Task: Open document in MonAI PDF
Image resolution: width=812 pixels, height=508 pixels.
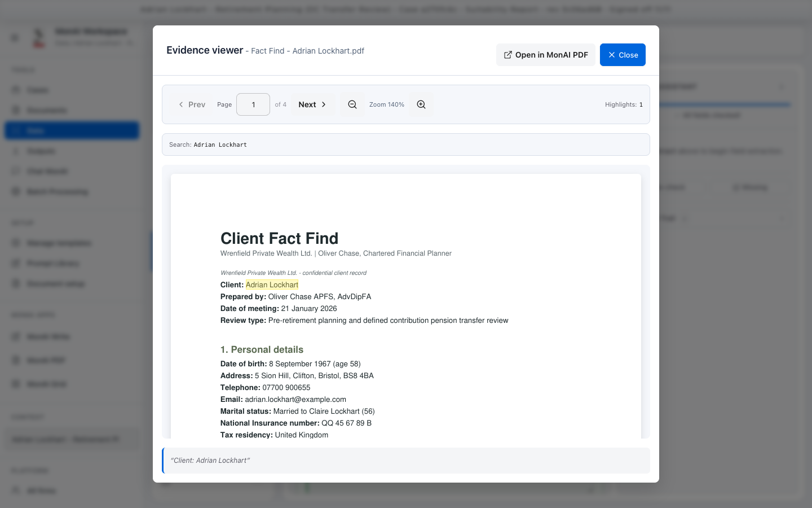Action: coord(545,55)
